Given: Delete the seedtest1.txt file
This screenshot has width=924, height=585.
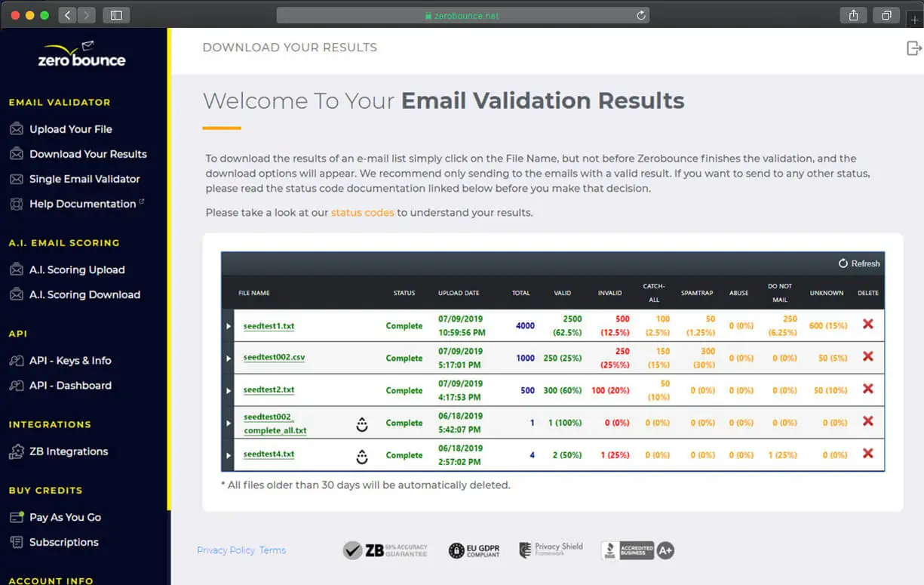Looking at the screenshot, I should 868,324.
